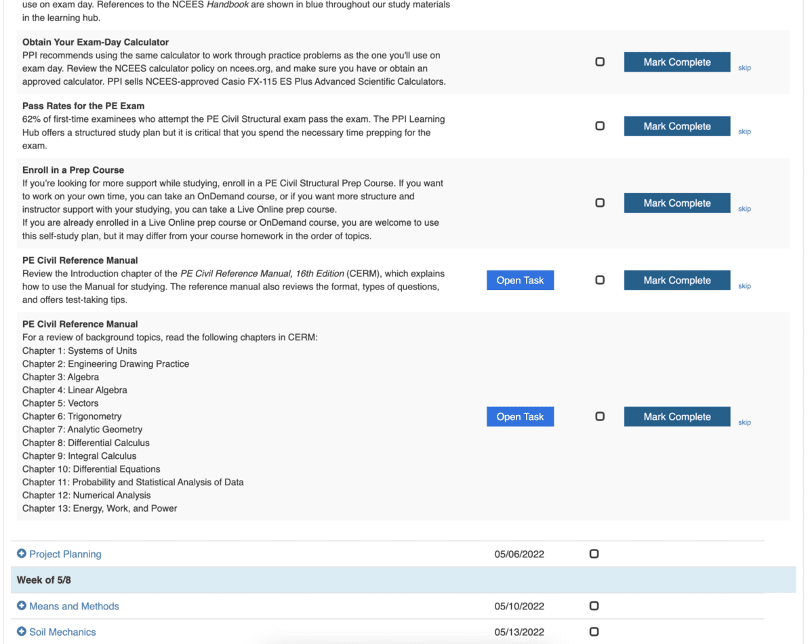Check the box for CERM Introduction chapter task

click(x=600, y=280)
